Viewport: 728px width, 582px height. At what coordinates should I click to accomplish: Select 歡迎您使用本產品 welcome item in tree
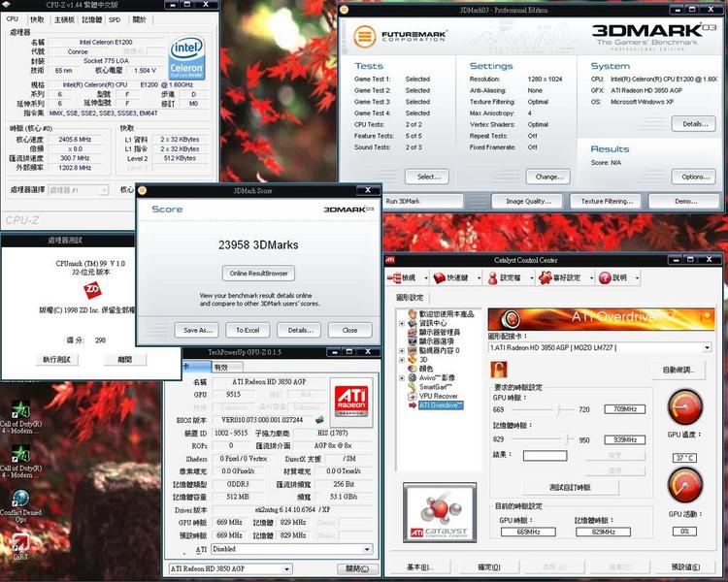[x=447, y=313]
